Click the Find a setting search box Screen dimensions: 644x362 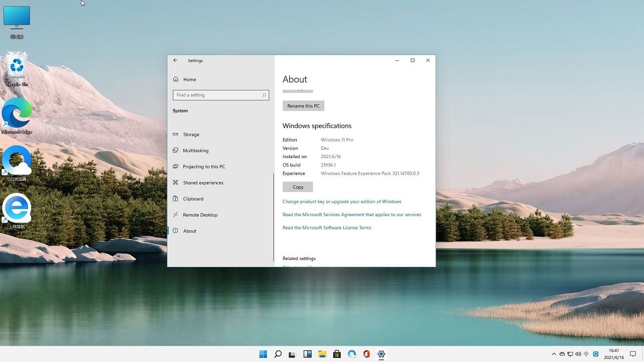click(221, 94)
